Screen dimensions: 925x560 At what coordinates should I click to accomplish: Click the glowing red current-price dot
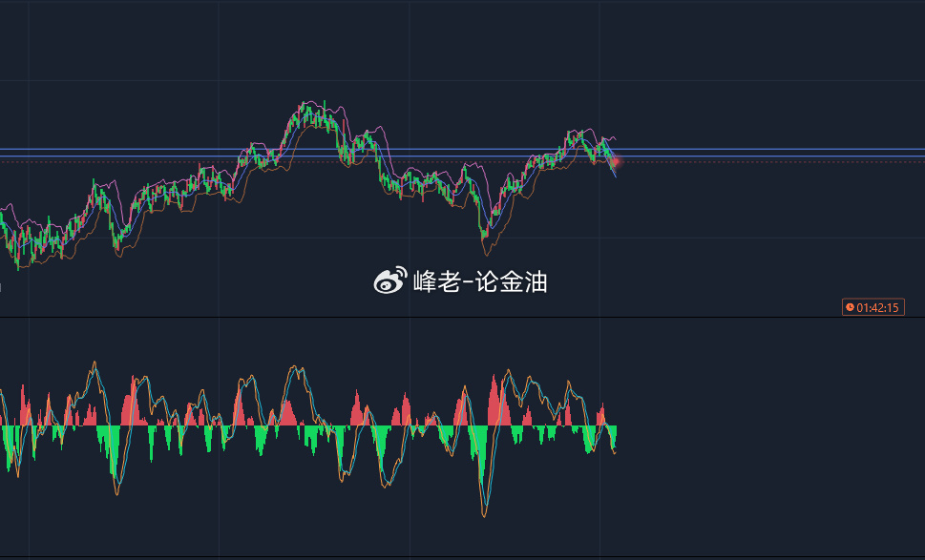(x=616, y=161)
